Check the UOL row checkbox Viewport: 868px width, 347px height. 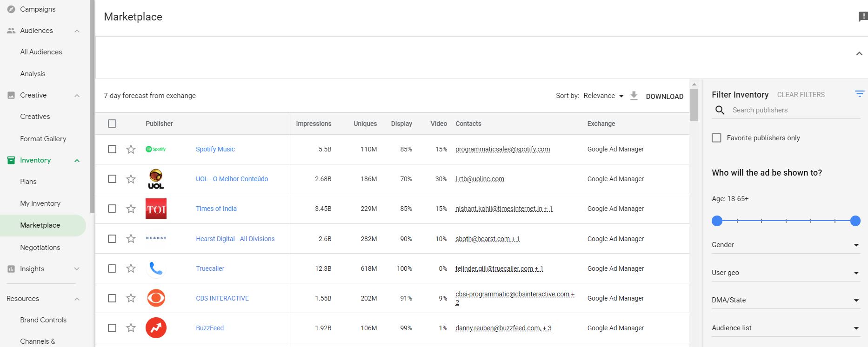(x=112, y=179)
